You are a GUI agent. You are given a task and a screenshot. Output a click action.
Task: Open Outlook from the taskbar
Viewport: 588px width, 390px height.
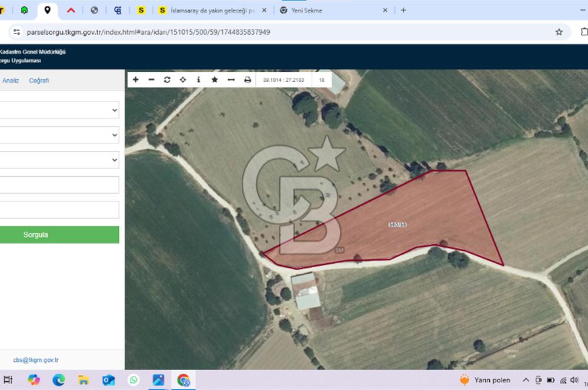108,380
